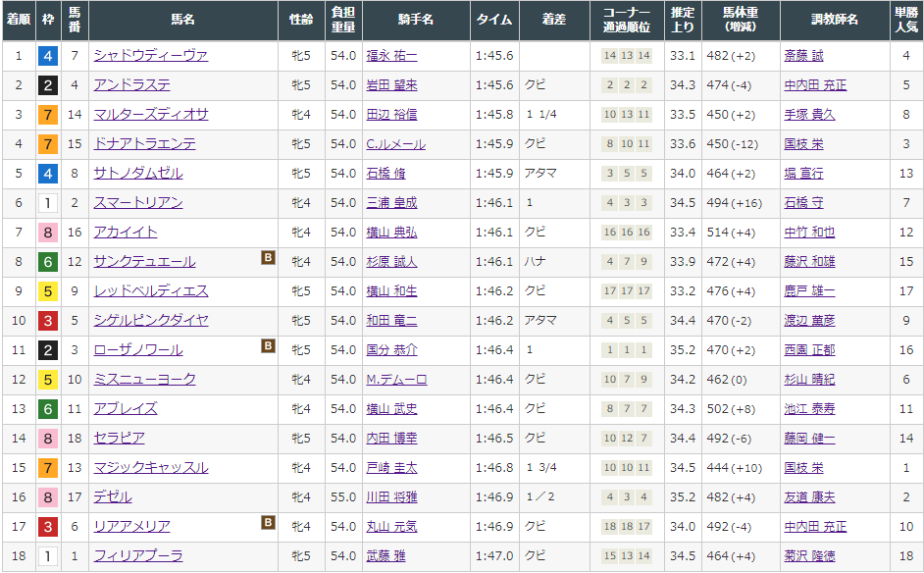This screenshot has height=573, width=924.
Task: Open trainer 斎藤 誠 page
Action: pyautogui.click(x=803, y=56)
